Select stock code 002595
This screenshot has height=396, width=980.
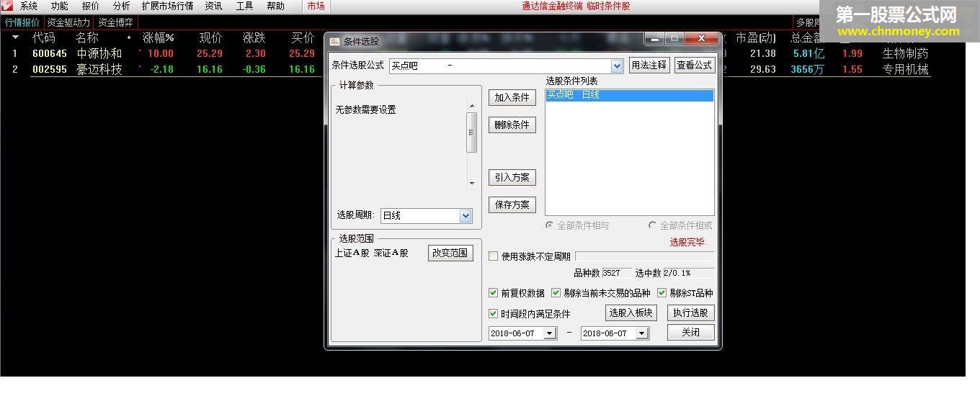[50, 69]
